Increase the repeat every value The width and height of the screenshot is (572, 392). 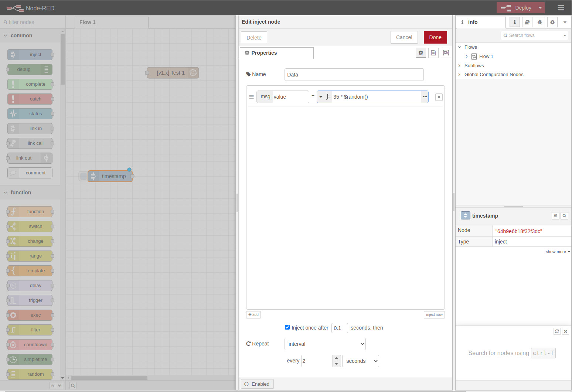336,358
